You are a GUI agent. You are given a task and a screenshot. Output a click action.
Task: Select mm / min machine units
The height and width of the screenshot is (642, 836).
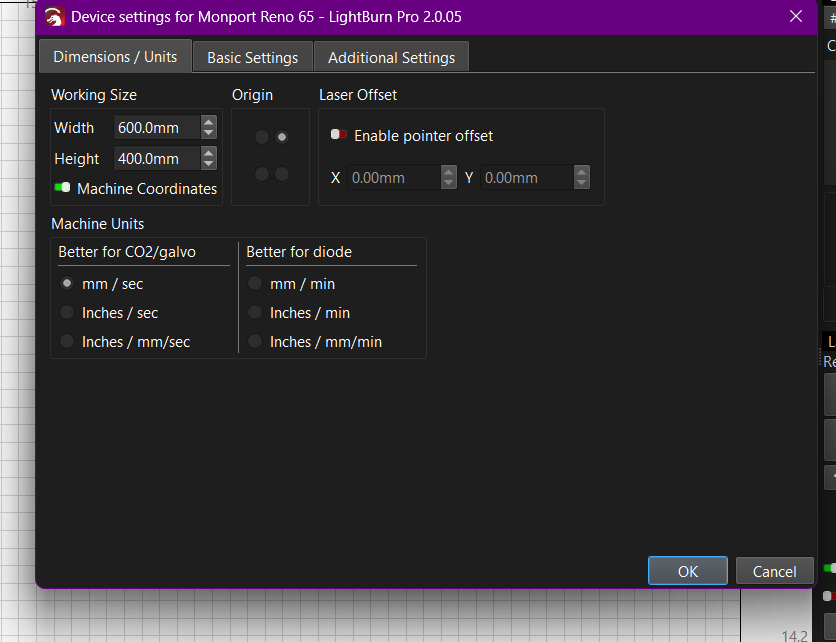255,284
